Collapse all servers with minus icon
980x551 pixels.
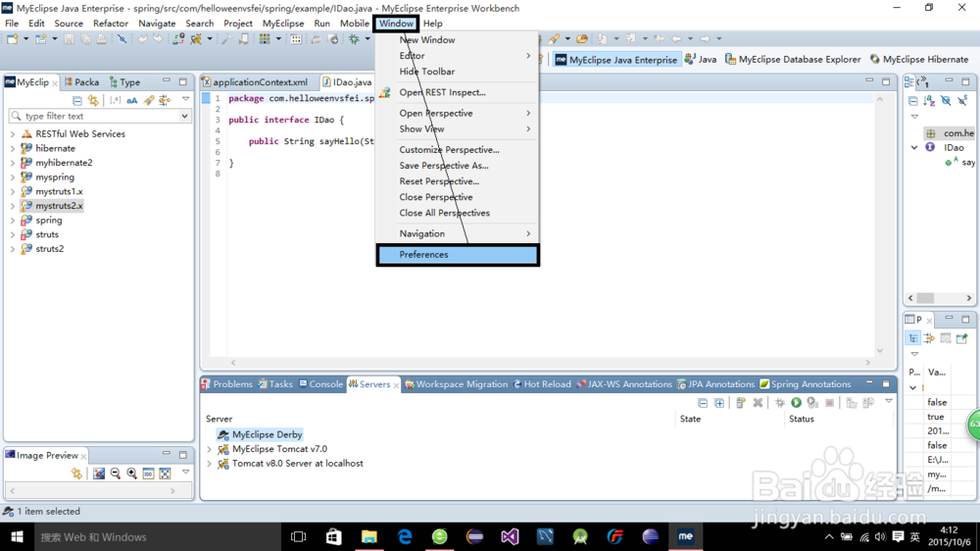pyautogui.click(x=703, y=403)
